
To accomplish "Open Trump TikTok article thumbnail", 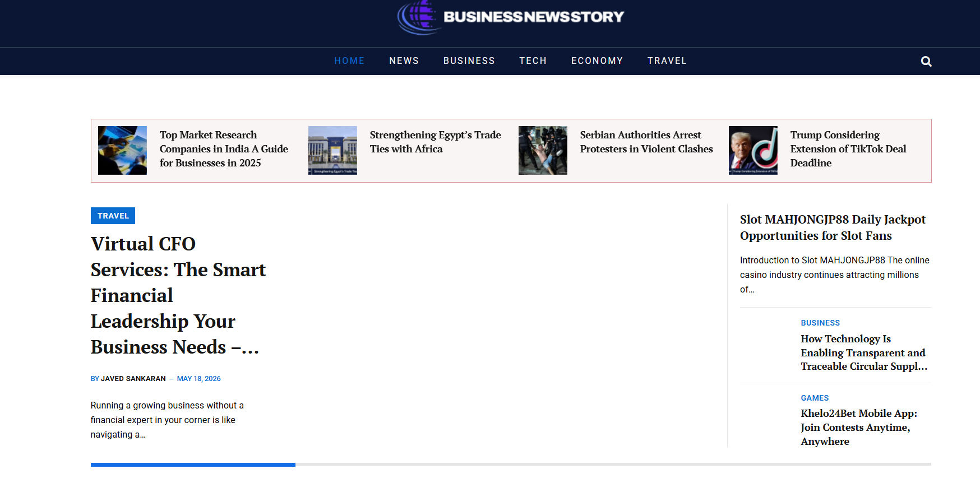I will point(753,150).
